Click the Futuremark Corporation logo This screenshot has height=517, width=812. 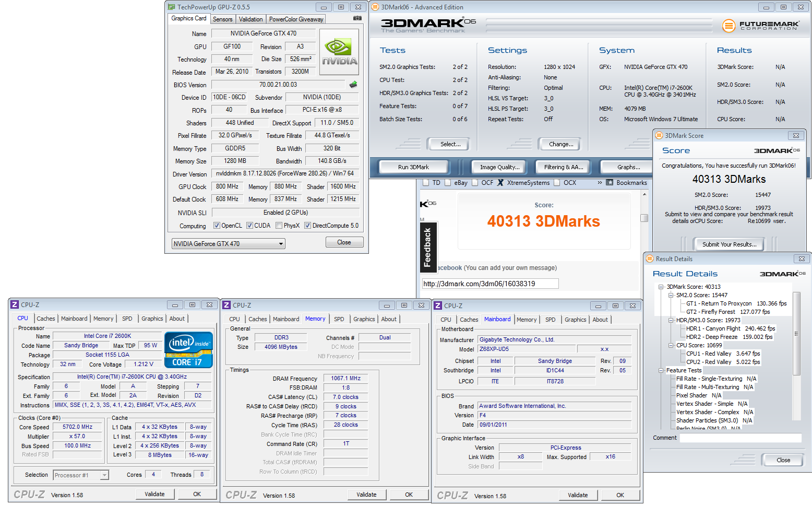[760, 25]
